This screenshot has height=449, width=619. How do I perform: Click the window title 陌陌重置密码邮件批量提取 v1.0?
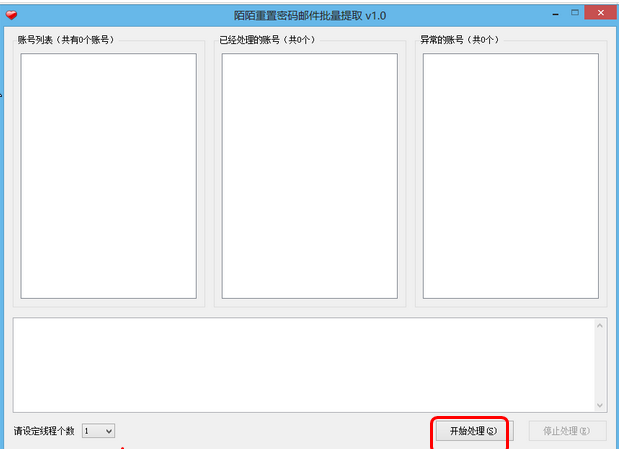(310, 16)
